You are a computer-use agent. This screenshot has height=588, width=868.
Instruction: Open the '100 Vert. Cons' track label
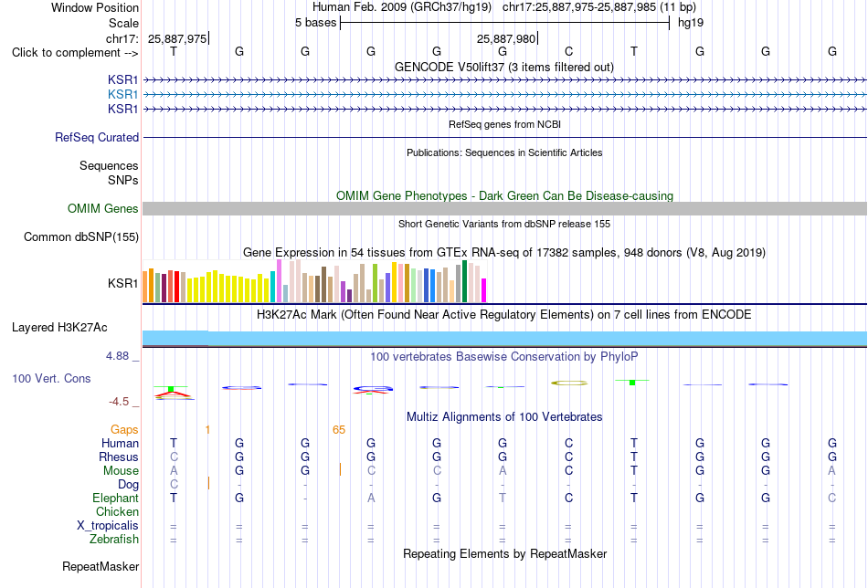(51, 378)
